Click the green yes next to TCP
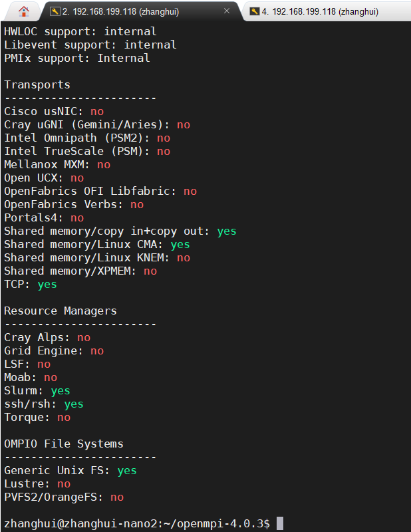This screenshot has height=532, width=411. pyautogui.click(x=47, y=284)
